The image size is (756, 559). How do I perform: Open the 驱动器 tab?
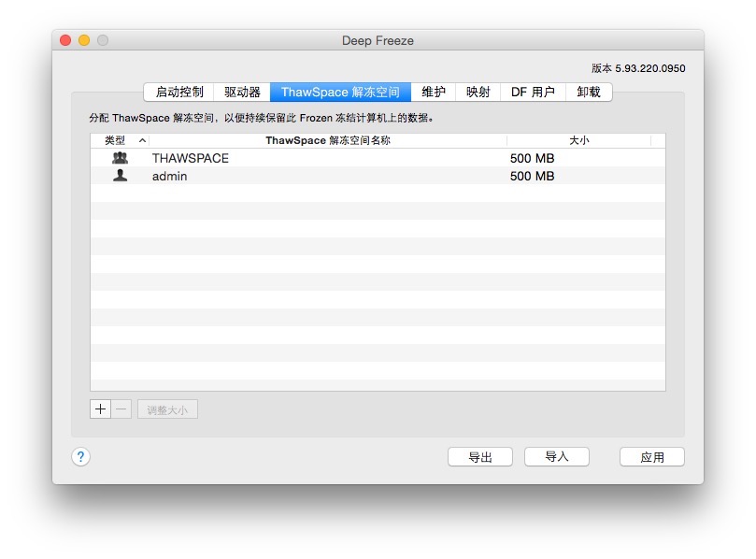point(242,92)
